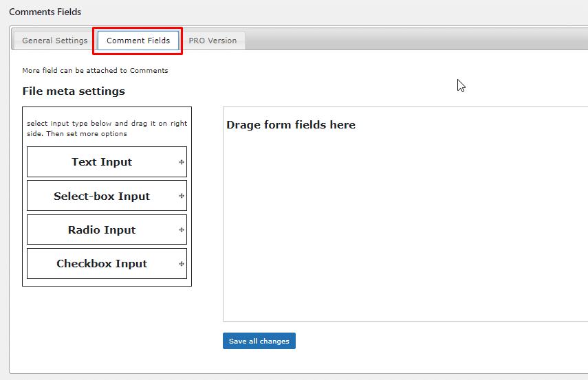Click 'More field can be attached' description text

(x=95, y=70)
